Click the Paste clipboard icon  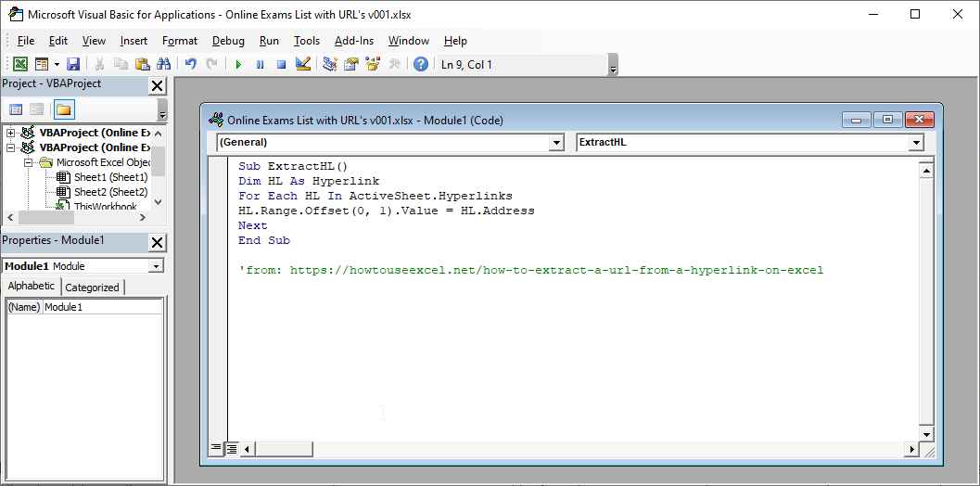[x=143, y=64]
